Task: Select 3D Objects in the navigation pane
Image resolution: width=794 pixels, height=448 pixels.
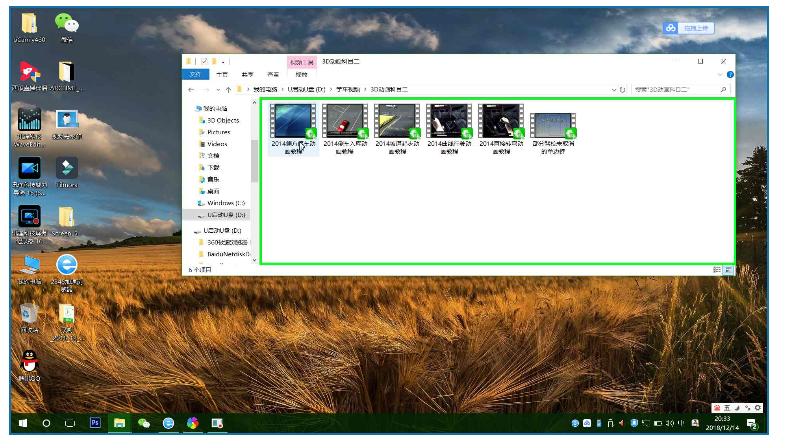Action: coord(219,120)
